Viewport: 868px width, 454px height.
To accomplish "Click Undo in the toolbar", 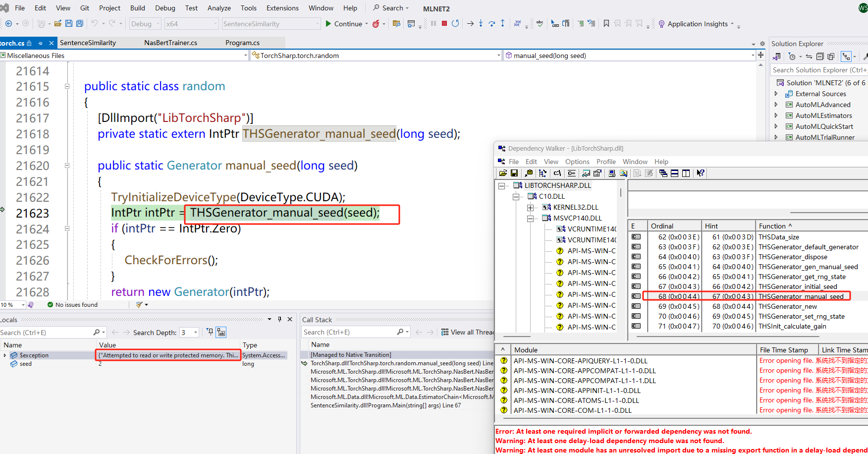I will tap(94, 23).
